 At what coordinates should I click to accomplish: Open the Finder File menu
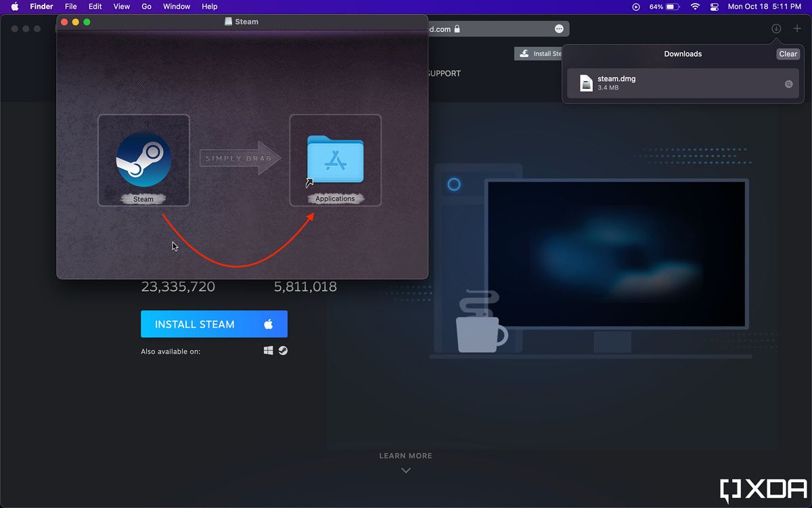(71, 7)
